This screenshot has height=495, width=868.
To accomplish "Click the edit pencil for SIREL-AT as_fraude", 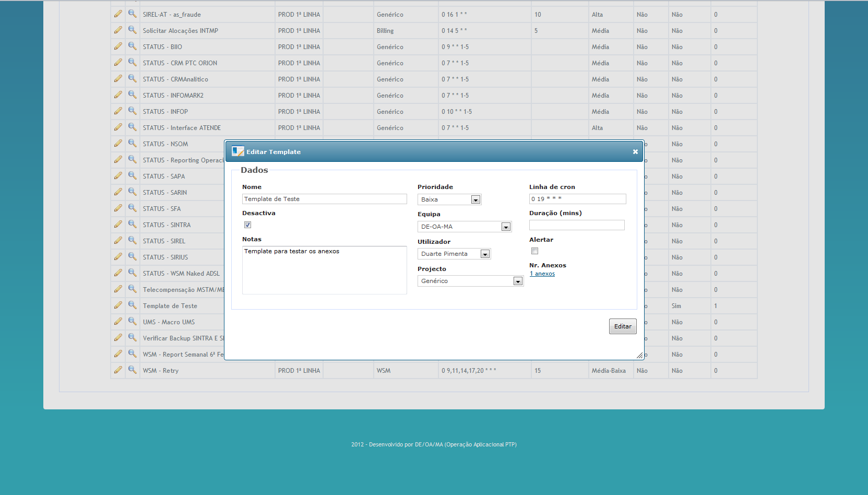I will pyautogui.click(x=118, y=14).
